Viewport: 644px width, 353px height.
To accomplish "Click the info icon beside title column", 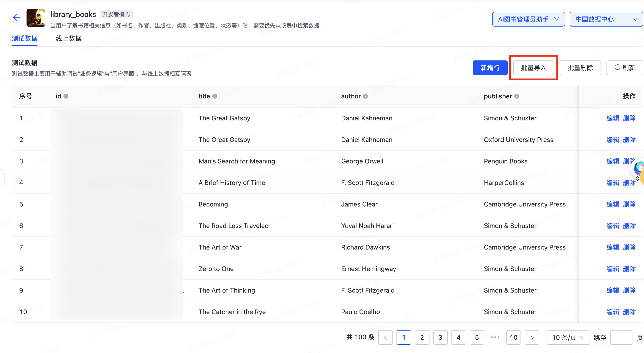I will 215,96.
